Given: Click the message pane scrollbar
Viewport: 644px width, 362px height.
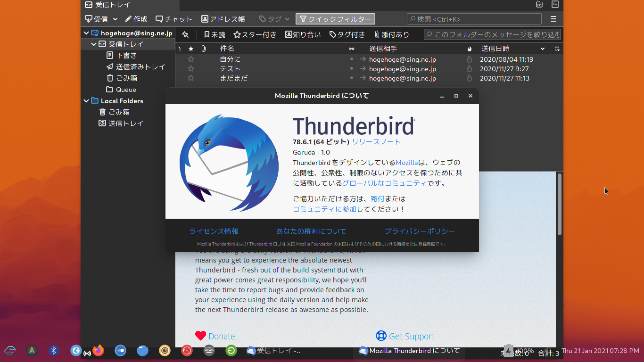Looking at the screenshot, I should pos(560,204).
